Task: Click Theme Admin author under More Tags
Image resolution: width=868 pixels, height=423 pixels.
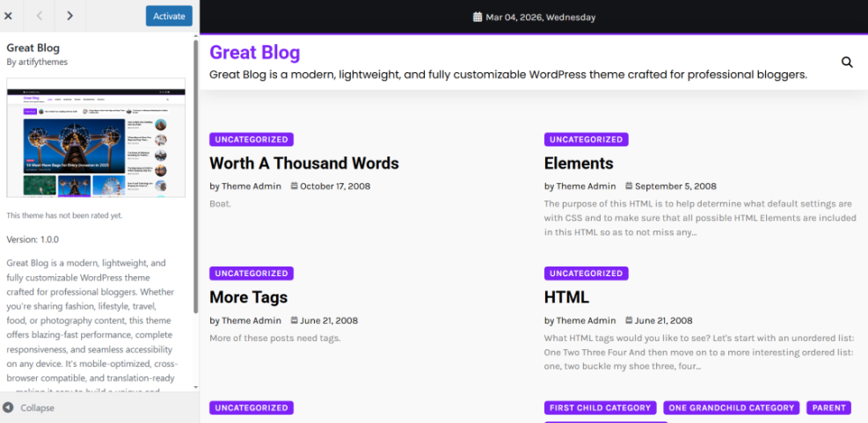Action: pyautogui.click(x=252, y=321)
